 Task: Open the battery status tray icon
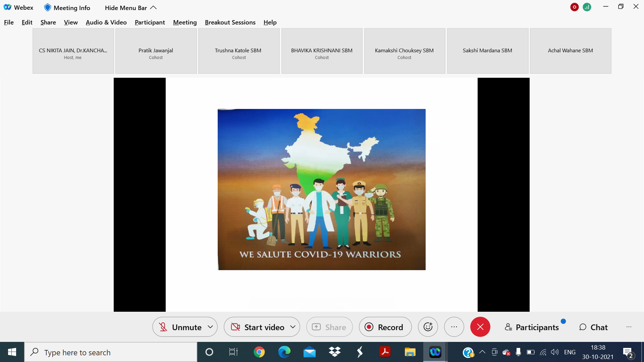(x=531, y=352)
